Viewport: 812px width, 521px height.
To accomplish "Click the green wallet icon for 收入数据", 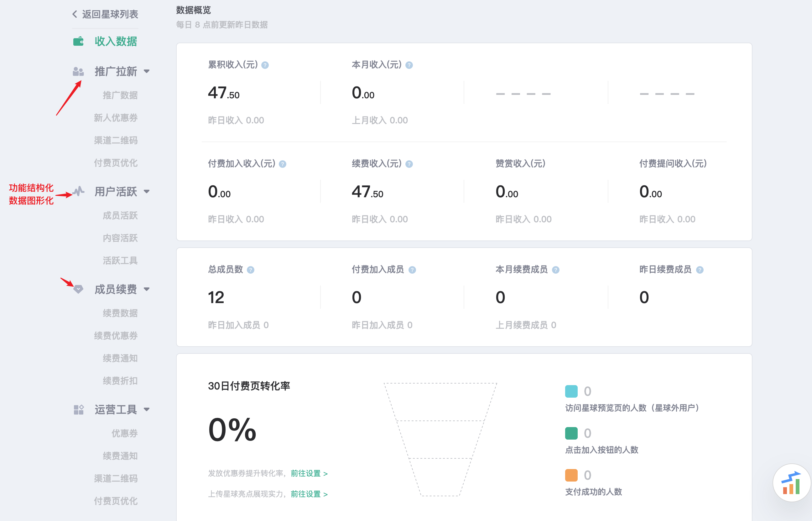I will [79, 41].
